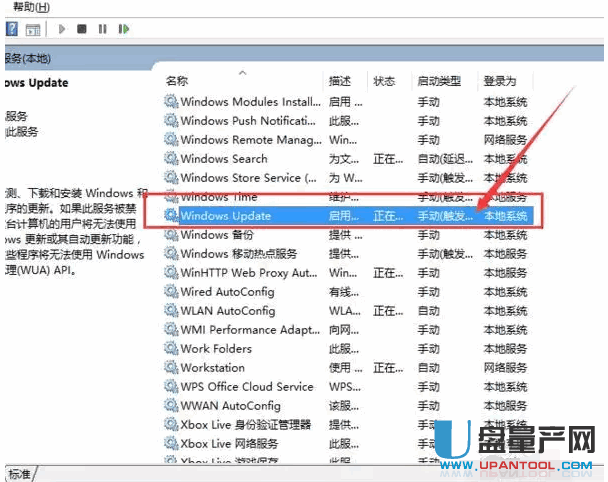This screenshot has width=608, height=482.
Task: Select the Windows Update service row
Action: pyautogui.click(x=226, y=216)
